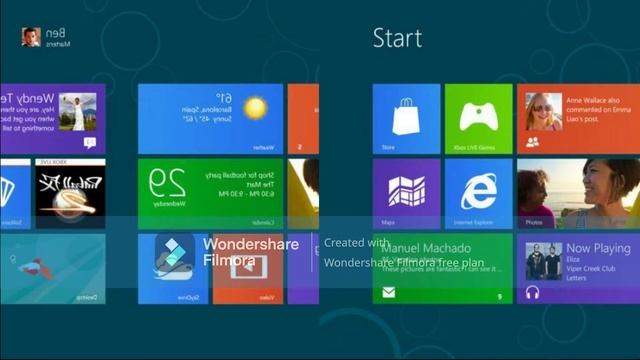Open Weather tile showing sunny Barcelona
This screenshot has height=360, width=640.
pos(211,119)
